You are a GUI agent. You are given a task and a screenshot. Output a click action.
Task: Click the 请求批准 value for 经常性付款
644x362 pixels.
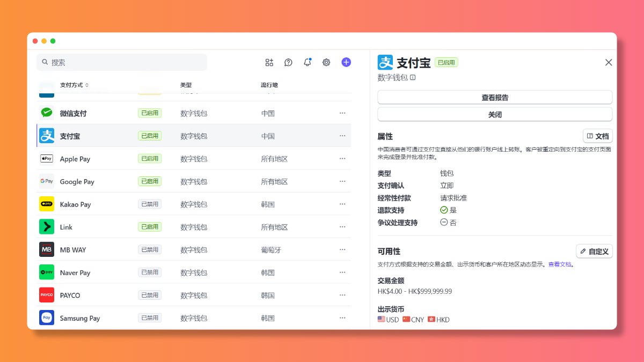click(x=453, y=198)
